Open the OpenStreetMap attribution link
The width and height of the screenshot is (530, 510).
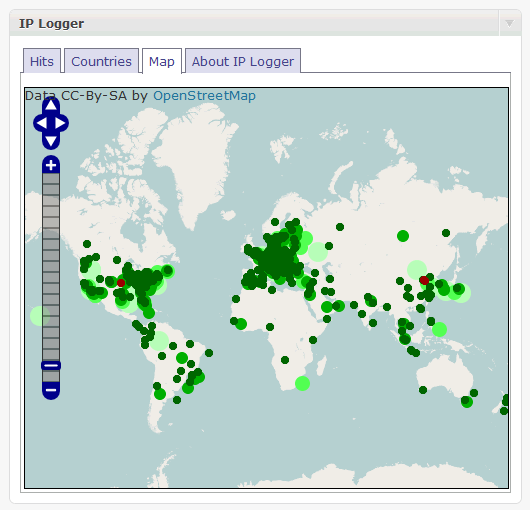click(204, 96)
